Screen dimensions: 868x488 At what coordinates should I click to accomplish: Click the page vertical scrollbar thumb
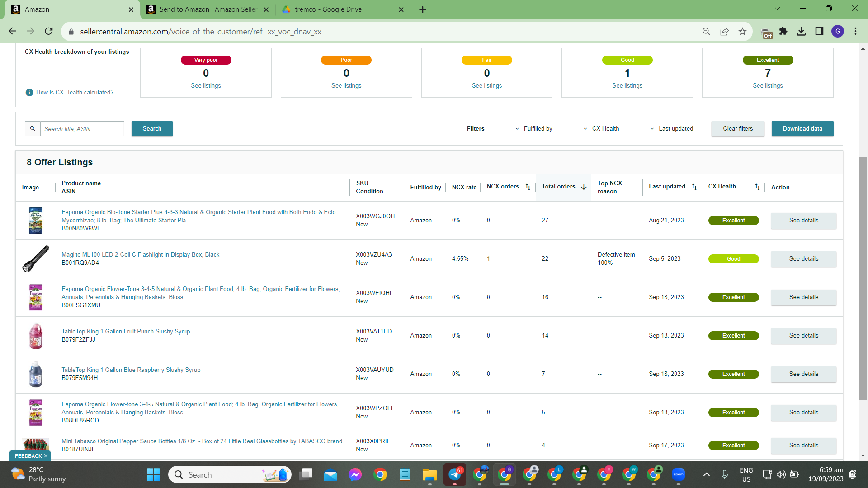coord(863,278)
